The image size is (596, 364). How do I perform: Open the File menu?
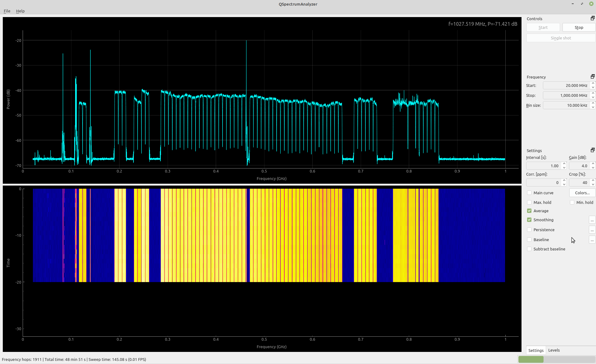pyautogui.click(x=7, y=11)
